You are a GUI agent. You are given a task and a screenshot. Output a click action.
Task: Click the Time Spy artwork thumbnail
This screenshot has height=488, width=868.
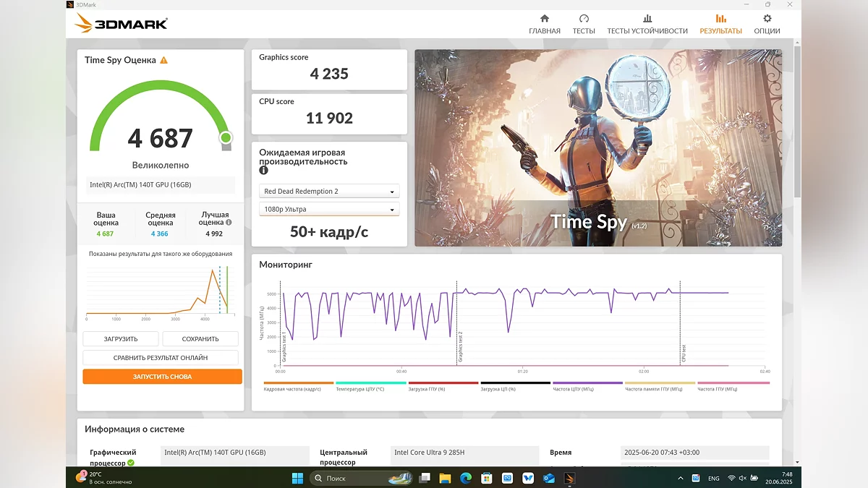click(x=597, y=147)
